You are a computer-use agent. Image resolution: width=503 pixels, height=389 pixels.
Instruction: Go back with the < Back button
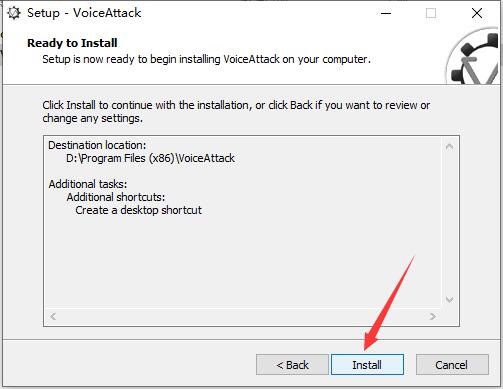(292, 364)
